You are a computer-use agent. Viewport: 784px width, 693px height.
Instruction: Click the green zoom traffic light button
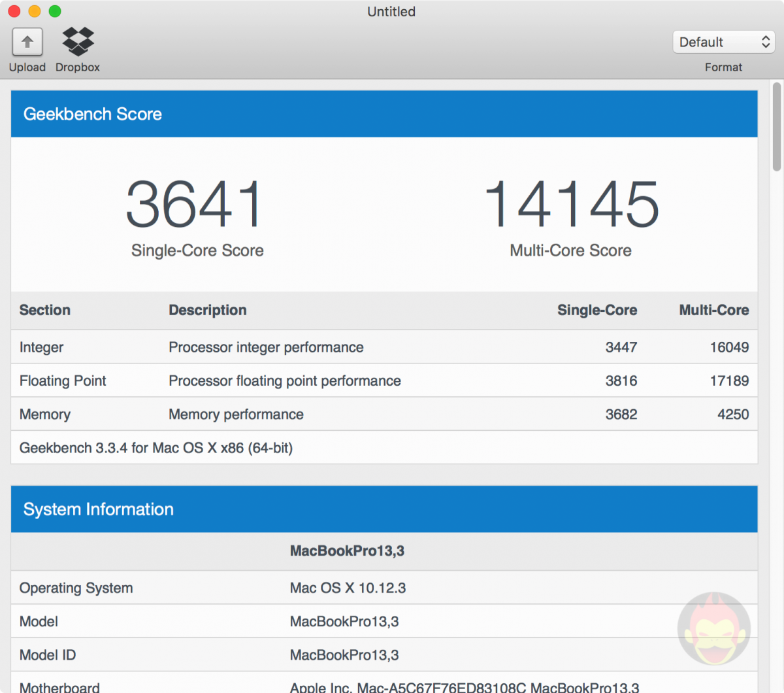coord(55,11)
